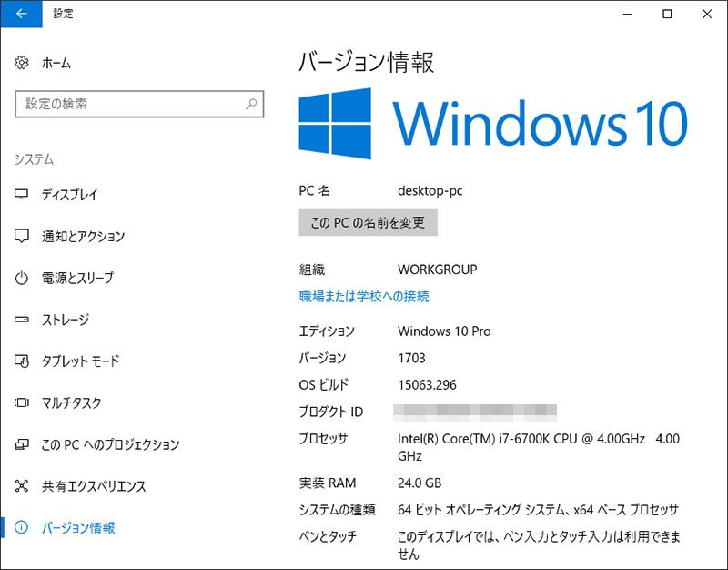This screenshot has width=728, height=570.
Task: Click the 通知とアクション speech bubble icon
Action: [21, 236]
